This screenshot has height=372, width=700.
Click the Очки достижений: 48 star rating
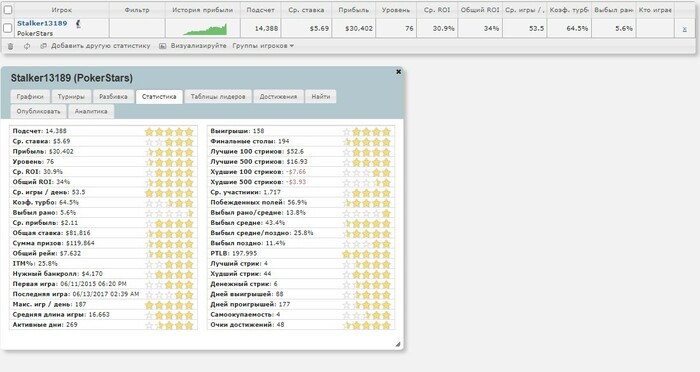(x=367, y=326)
